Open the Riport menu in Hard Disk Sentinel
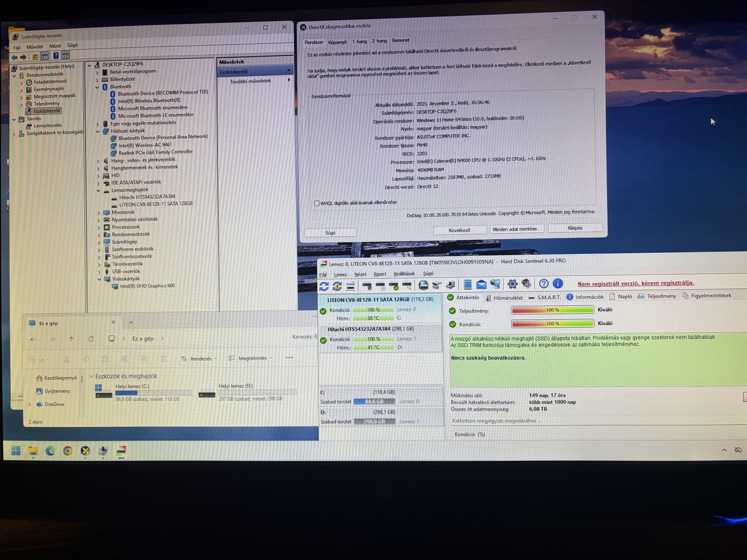 (380, 274)
